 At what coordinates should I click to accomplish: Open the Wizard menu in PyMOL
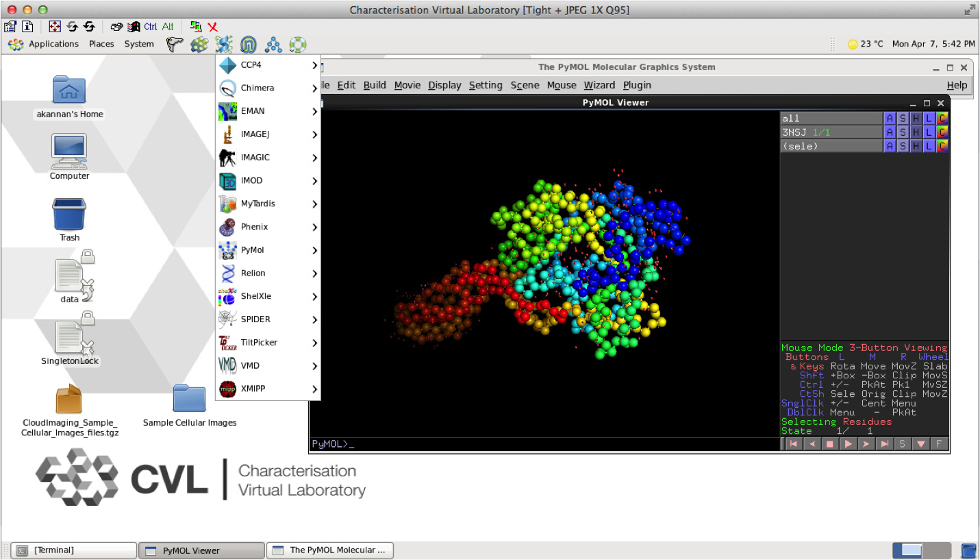599,85
